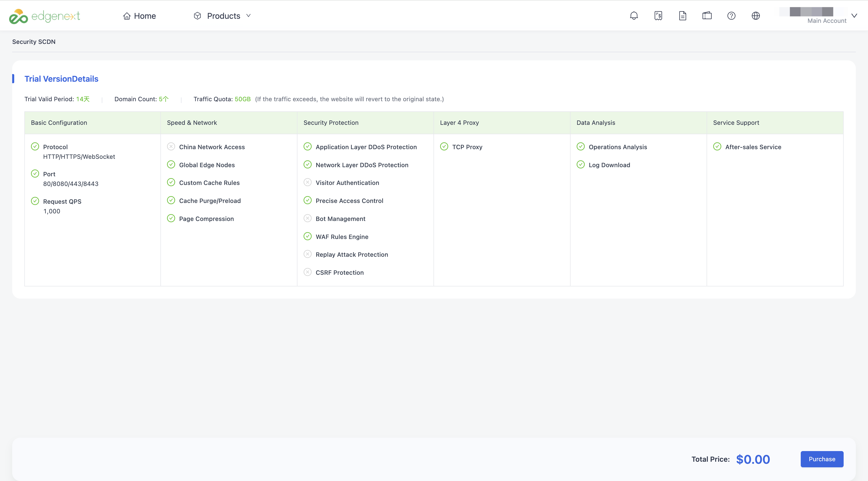Open the Products menu

222,16
